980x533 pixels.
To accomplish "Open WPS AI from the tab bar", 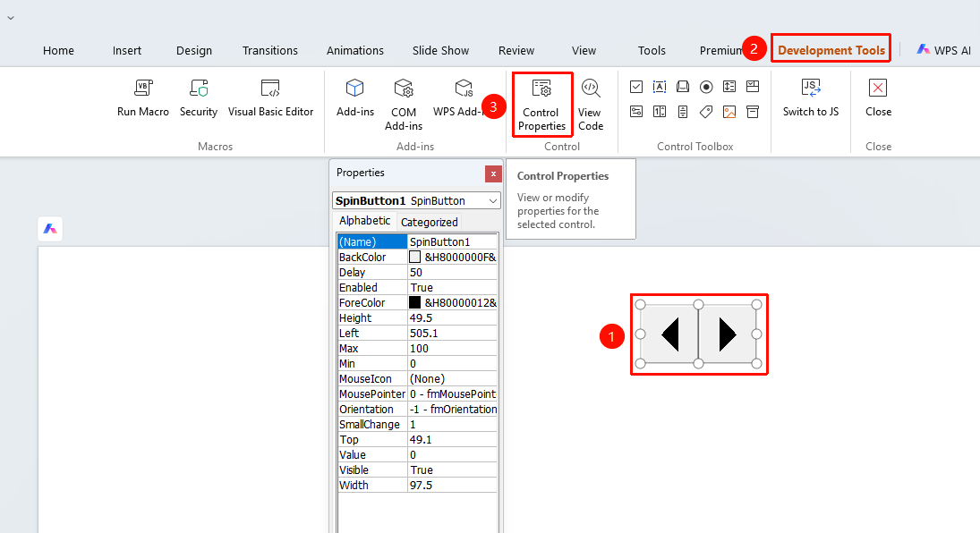I will click(943, 50).
